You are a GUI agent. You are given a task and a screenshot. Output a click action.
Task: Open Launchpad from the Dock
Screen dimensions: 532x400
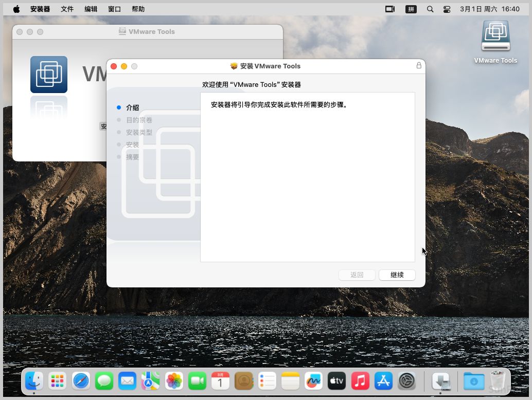58,381
